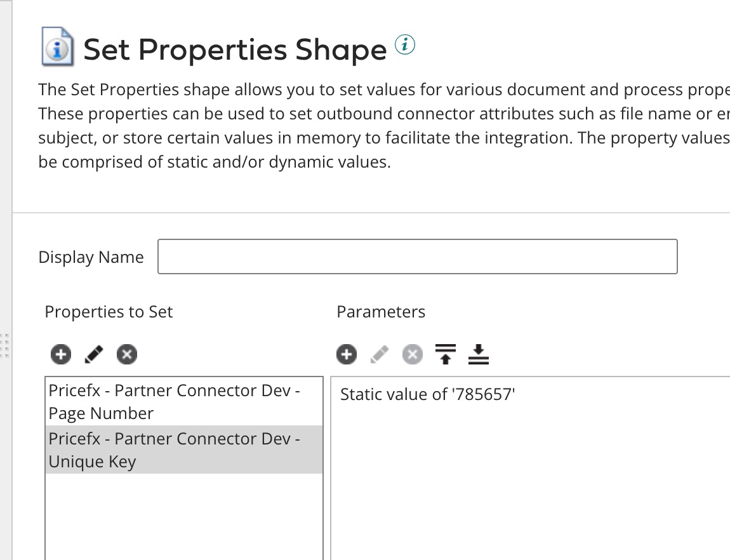This screenshot has width=730, height=560.
Task: Move the parameter down with the down-arrow icon
Action: pyautogui.click(x=477, y=354)
